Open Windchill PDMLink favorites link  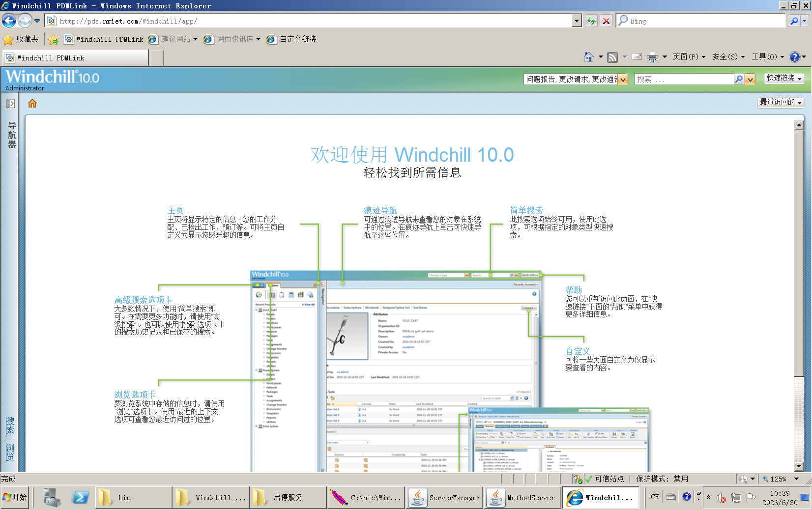tap(104, 39)
